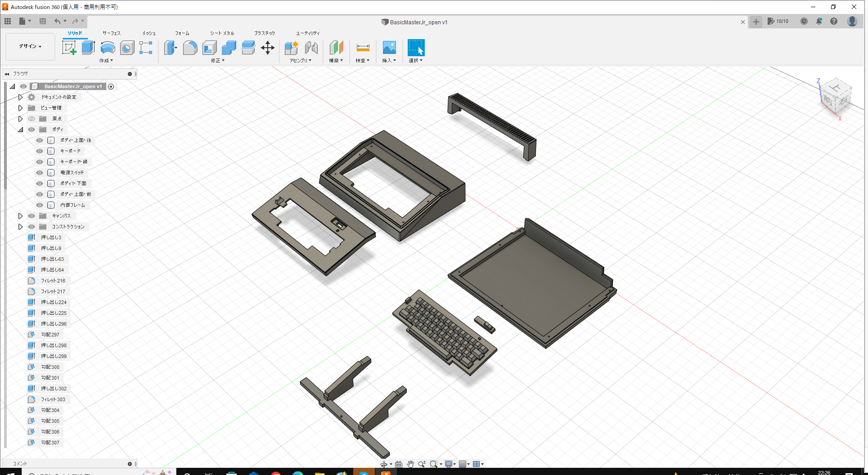Activate the Move/Copy tool
The width and height of the screenshot is (868, 475).
point(268,47)
